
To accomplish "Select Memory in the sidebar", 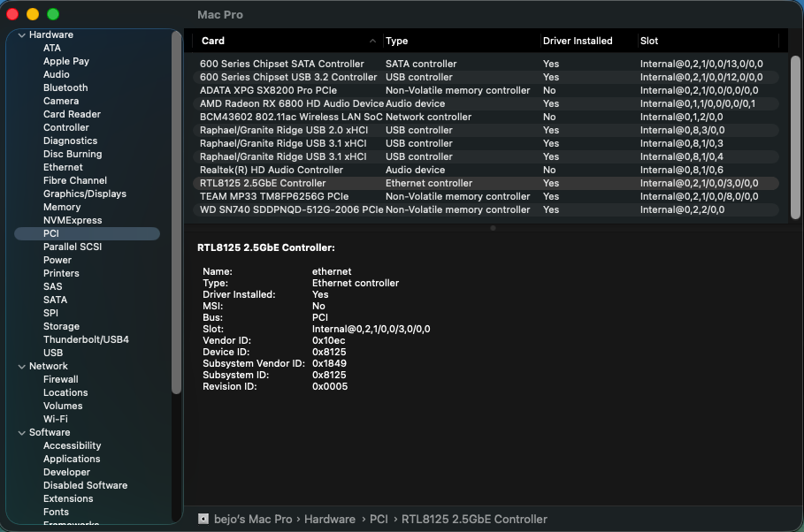I will (x=62, y=207).
